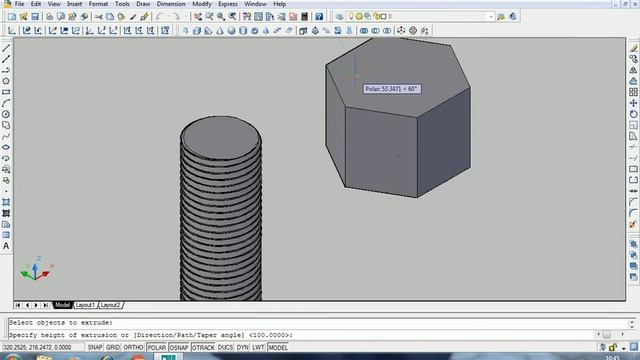
Task: Open the Modify menu
Action: tap(202, 4)
